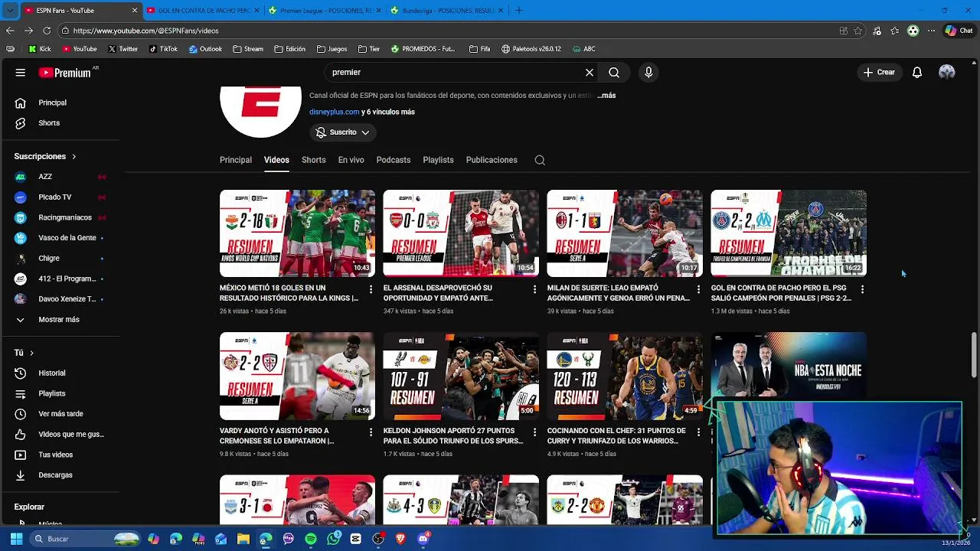Click the magnifier search button
The width and height of the screenshot is (980, 551).
click(614, 73)
